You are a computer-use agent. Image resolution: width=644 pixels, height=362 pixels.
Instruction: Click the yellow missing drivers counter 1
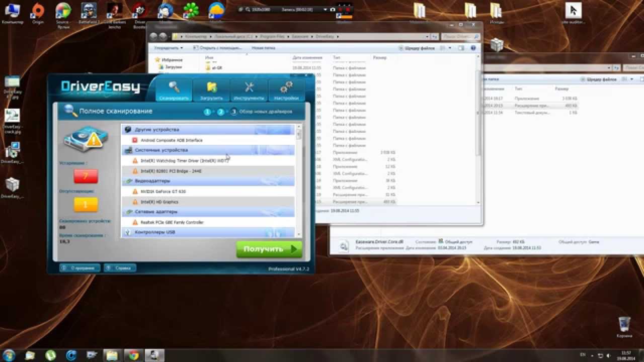click(x=86, y=204)
